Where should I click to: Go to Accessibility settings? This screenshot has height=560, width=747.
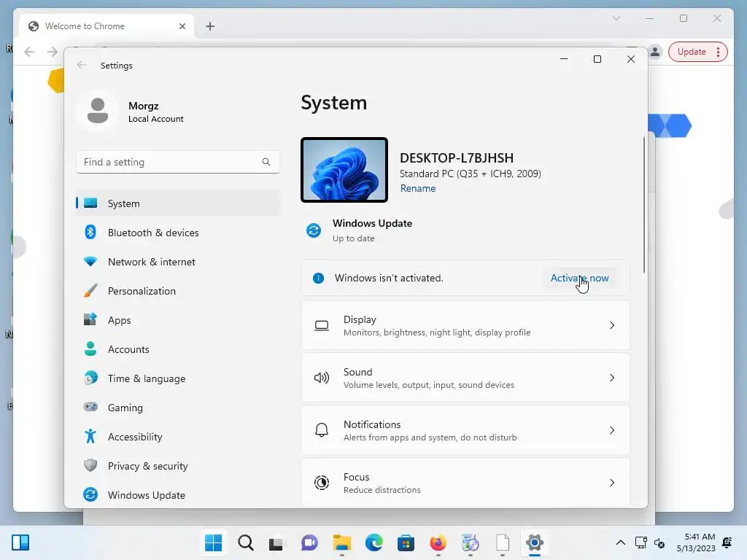(x=178, y=437)
